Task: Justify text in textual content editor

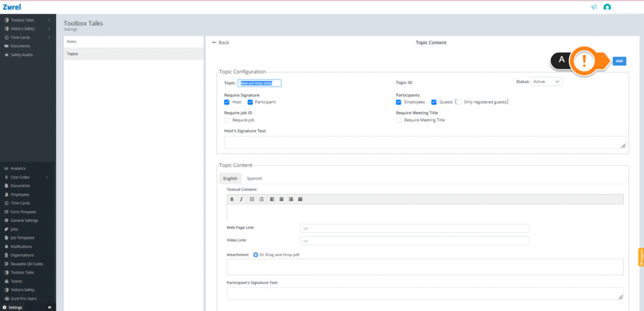Action: [x=300, y=199]
